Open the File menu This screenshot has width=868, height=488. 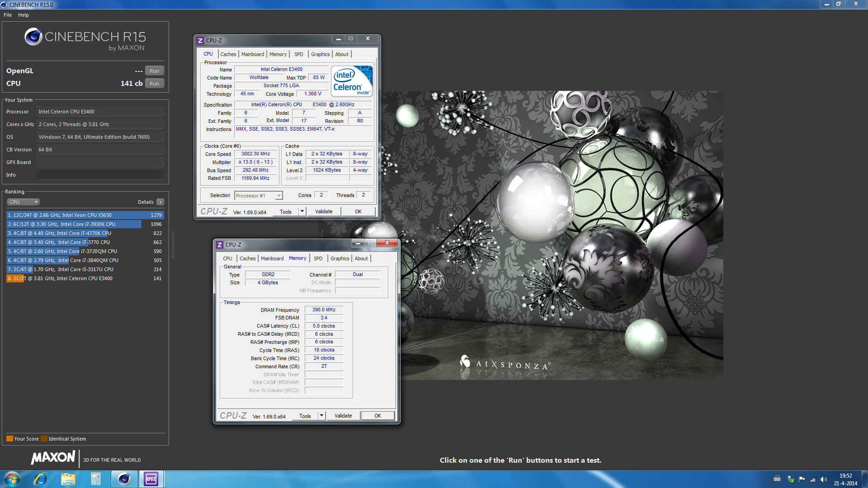(8, 15)
